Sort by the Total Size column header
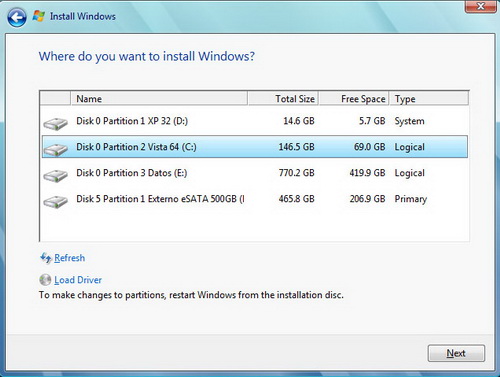500x377 pixels. (x=283, y=99)
